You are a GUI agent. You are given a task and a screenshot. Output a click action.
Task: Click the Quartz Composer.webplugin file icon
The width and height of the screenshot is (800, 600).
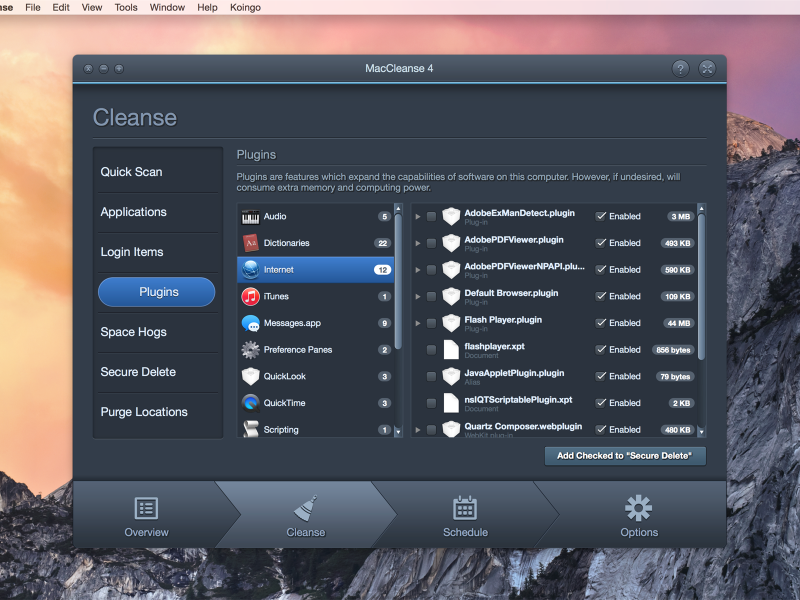451,429
